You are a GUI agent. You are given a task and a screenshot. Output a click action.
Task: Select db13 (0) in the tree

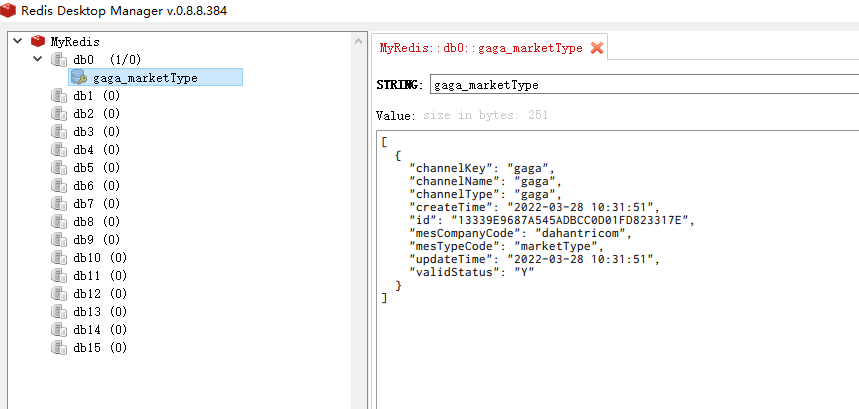point(100,312)
